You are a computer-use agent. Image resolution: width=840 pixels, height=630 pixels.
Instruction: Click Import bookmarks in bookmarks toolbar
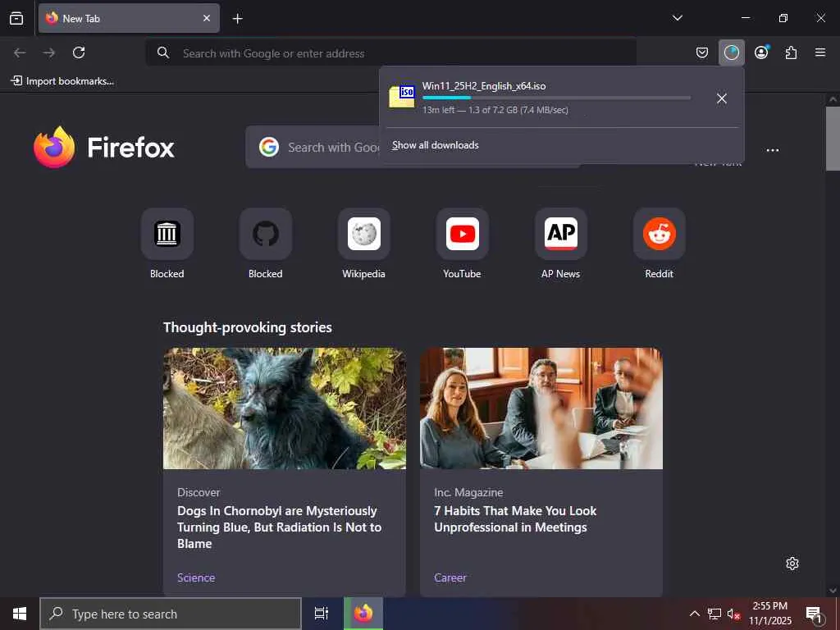click(62, 81)
